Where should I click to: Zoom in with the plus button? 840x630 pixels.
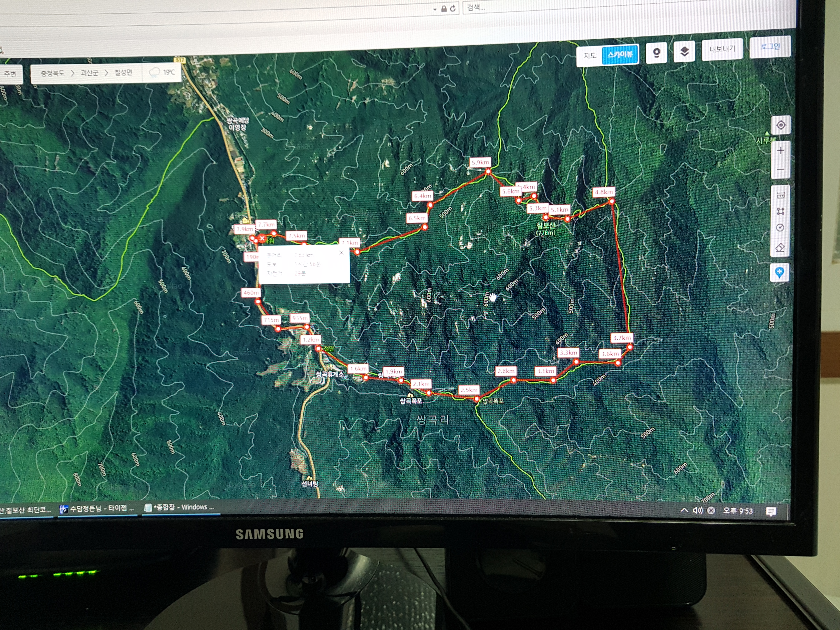tap(780, 151)
